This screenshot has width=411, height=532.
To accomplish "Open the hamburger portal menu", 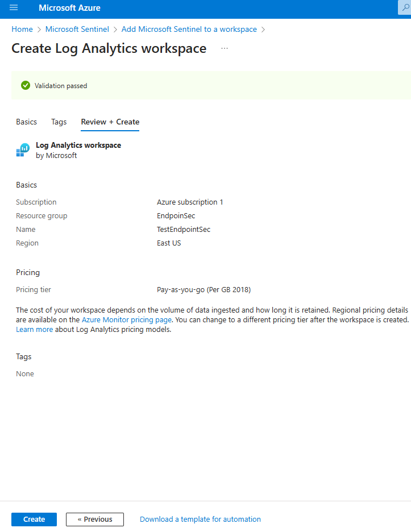I will [x=14, y=7].
